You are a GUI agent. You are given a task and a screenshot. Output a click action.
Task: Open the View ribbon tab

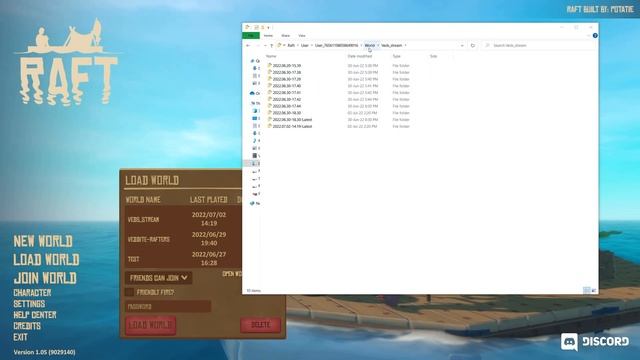[x=302, y=36]
